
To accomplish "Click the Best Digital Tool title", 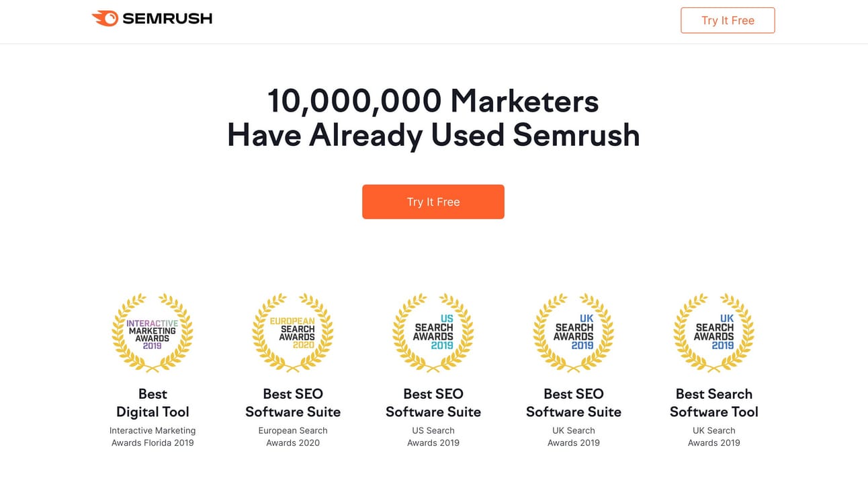I will [x=153, y=403].
